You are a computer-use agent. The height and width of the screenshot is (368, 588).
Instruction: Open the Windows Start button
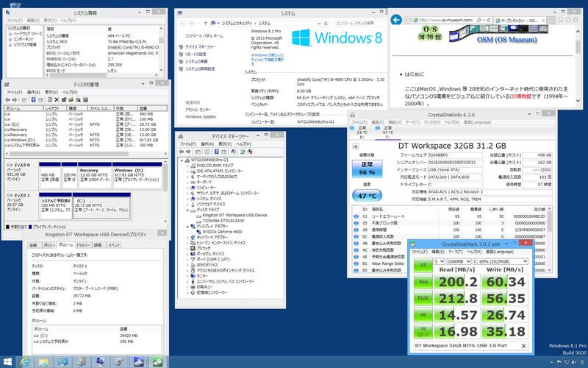(7, 362)
